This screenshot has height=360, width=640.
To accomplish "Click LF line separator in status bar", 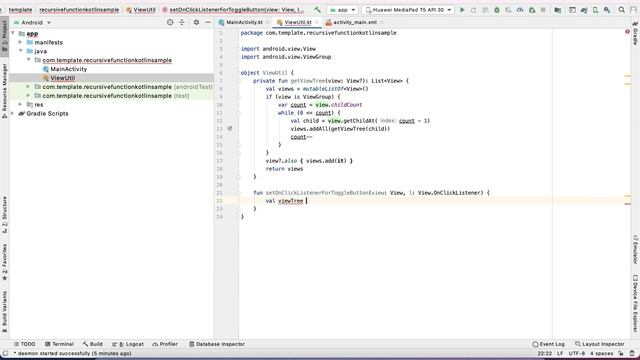I will (560, 353).
